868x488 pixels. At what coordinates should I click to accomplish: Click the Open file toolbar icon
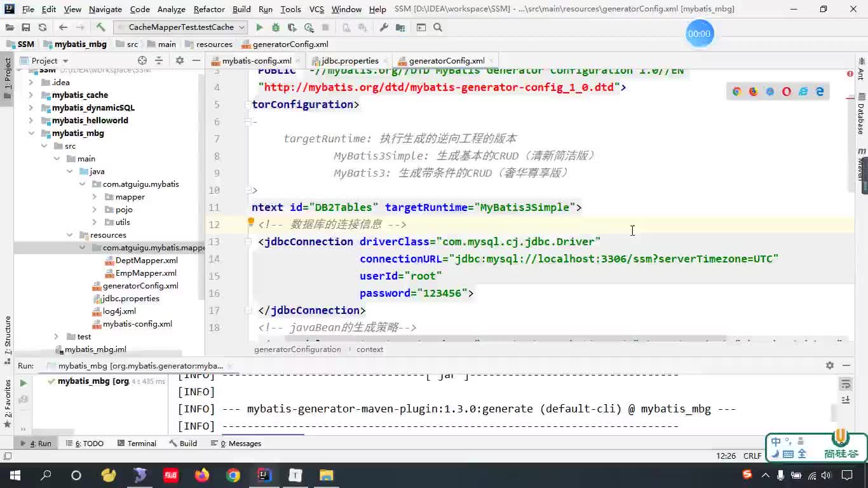coord(10,27)
